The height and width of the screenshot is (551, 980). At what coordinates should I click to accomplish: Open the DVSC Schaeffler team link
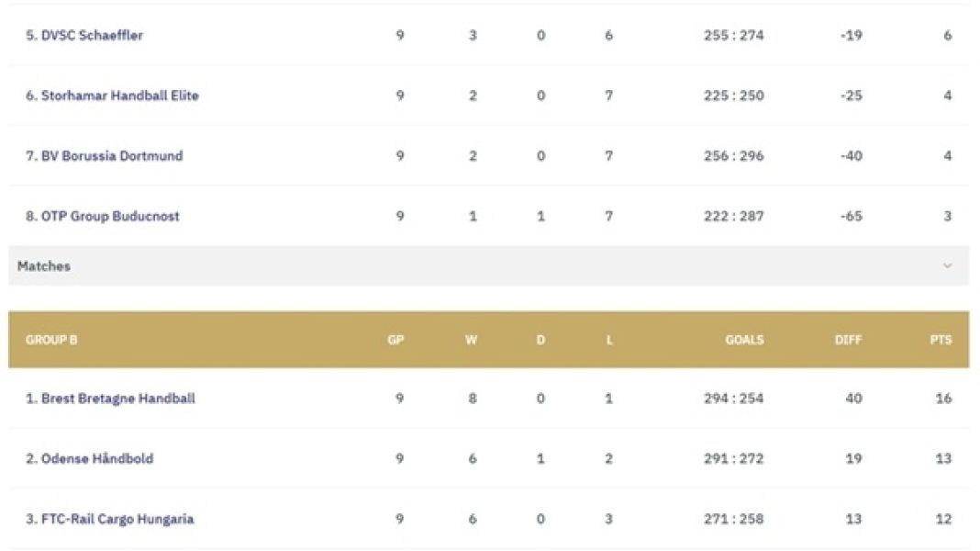[x=84, y=36]
